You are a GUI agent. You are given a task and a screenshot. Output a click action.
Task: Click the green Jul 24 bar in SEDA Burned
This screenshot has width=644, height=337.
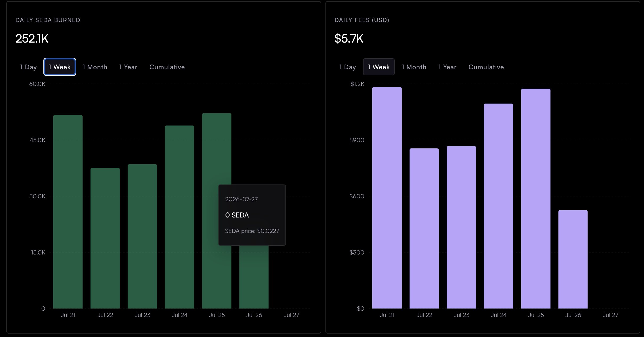[180, 217]
